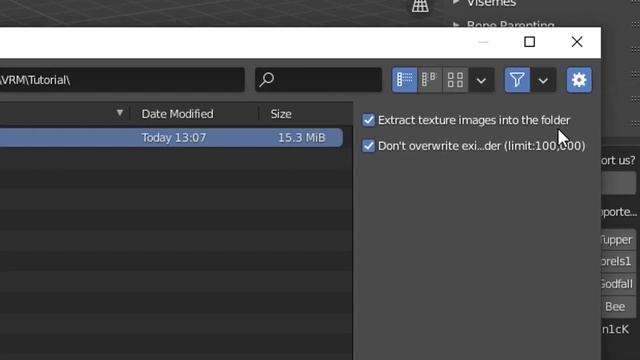The width and height of the screenshot is (640, 360).
Task: Click the VRM\Tutorial\ path field
Action: click(122, 80)
